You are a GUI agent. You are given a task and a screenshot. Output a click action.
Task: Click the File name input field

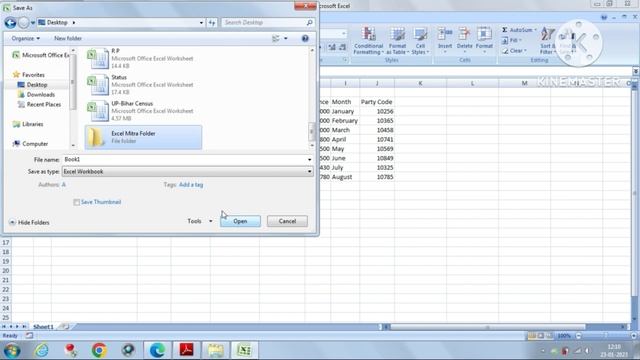click(x=184, y=159)
